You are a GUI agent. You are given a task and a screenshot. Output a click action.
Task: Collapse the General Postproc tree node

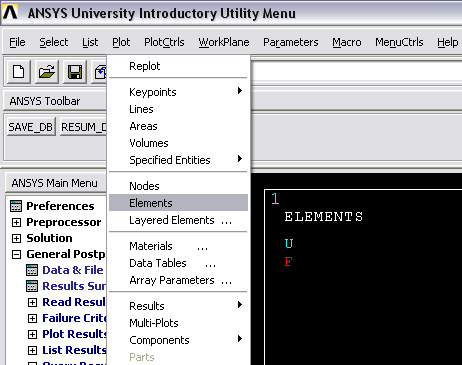pyautogui.click(x=16, y=254)
